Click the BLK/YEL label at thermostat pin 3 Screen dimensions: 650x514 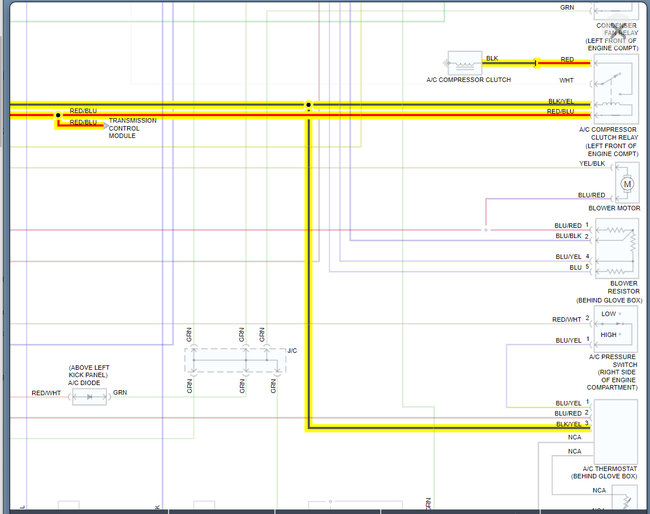(x=568, y=424)
